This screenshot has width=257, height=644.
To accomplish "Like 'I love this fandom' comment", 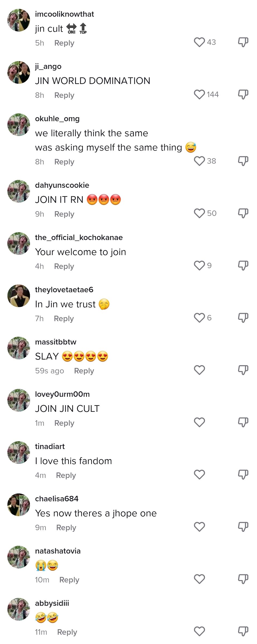I will click(199, 475).
